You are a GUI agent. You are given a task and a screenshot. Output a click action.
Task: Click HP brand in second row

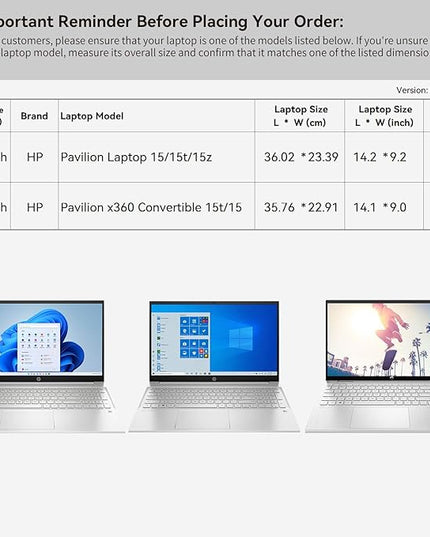click(35, 207)
